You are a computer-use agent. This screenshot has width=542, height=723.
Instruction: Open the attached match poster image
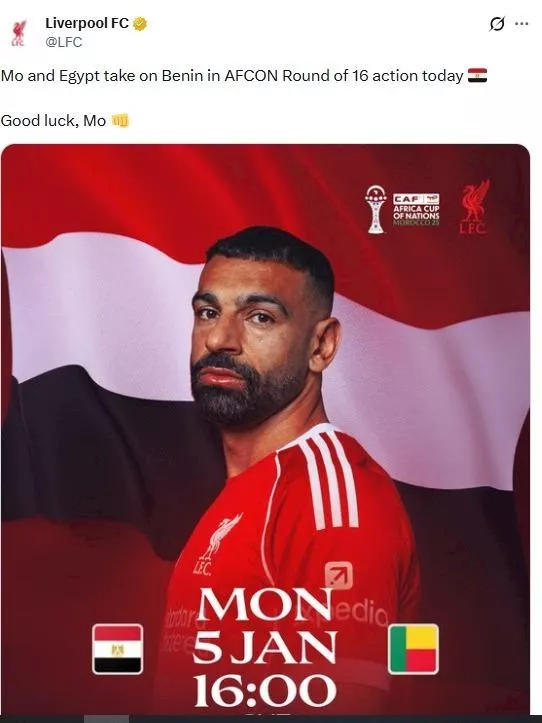(265, 430)
